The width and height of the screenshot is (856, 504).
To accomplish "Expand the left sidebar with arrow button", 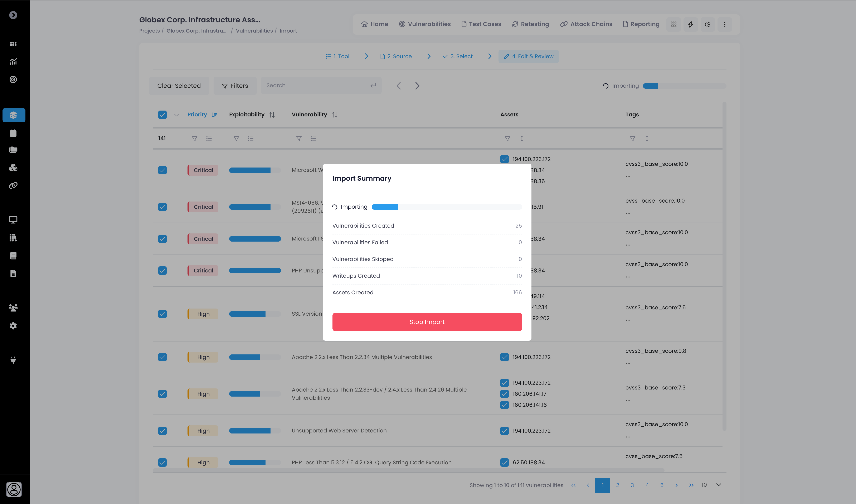I will coord(13,15).
